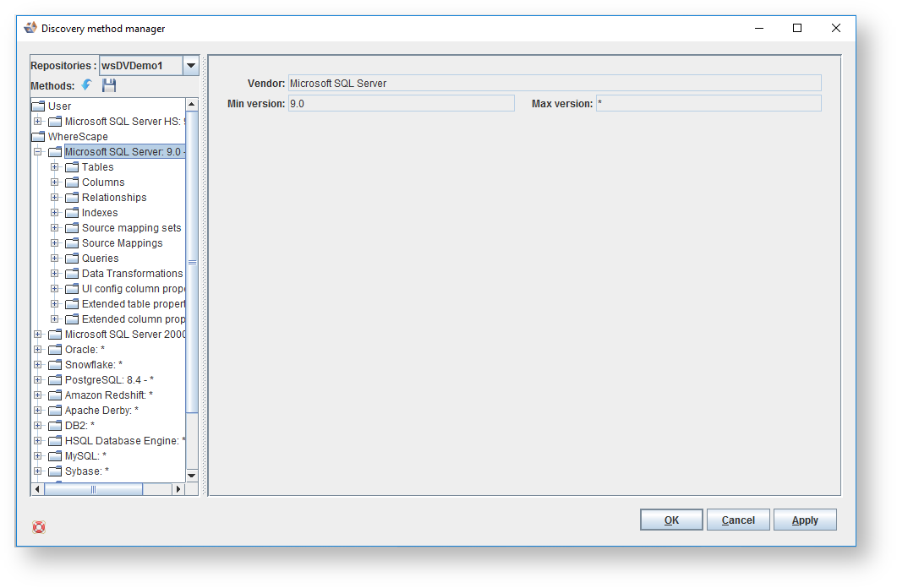The height and width of the screenshot is (588, 897).
Task: Click the Apply button
Action: point(805,520)
